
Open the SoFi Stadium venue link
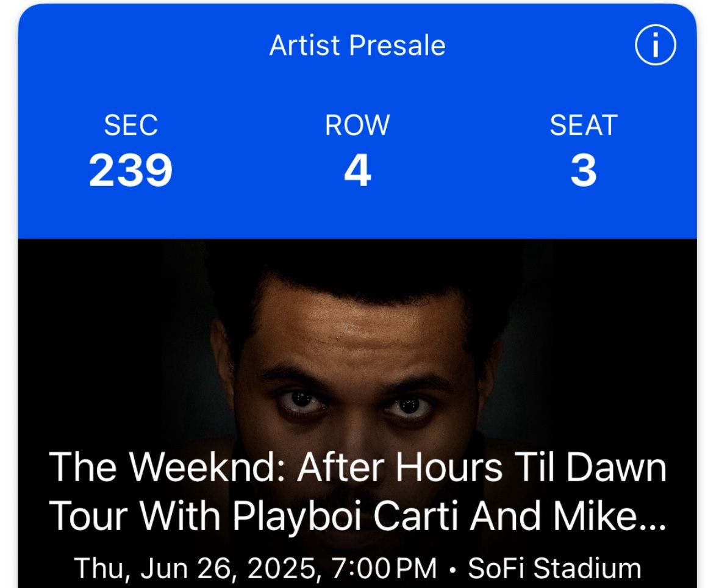[x=554, y=568]
